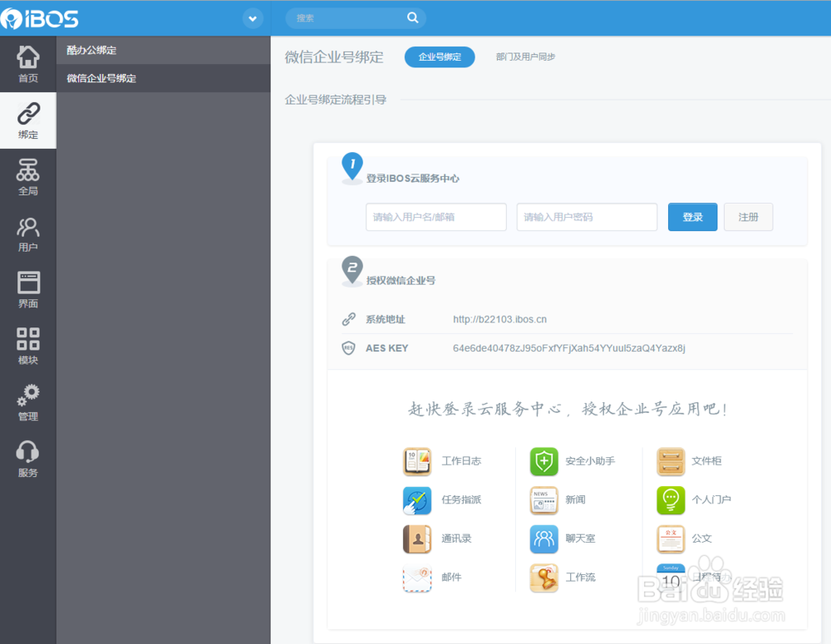Click the AES KEY value string
831x644 pixels.
click(x=568, y=348)
